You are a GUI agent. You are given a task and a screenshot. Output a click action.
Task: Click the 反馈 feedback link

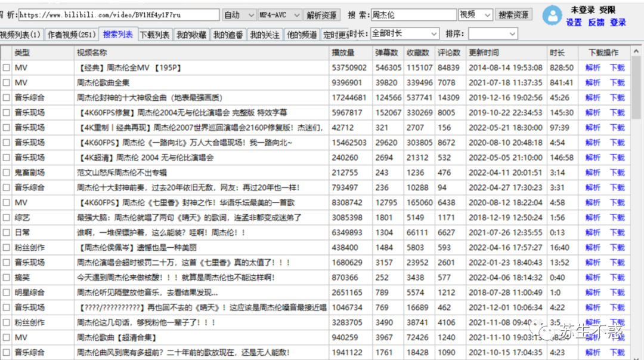click(596, 23)
